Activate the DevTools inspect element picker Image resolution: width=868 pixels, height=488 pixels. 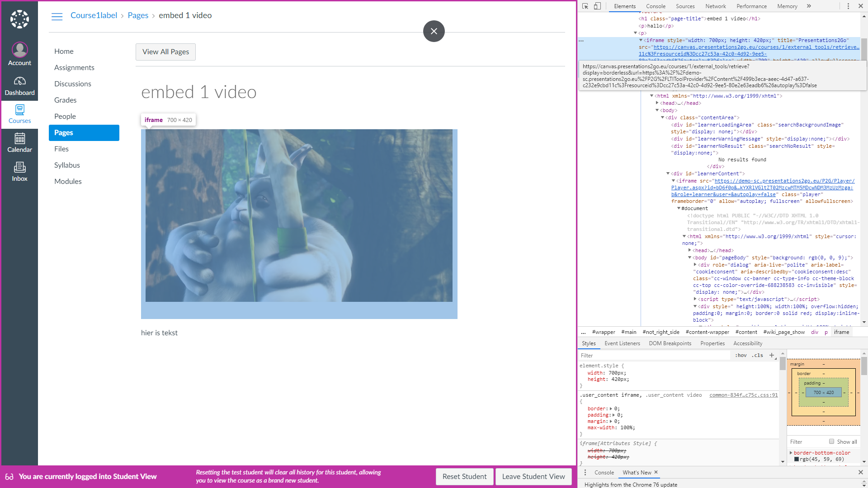pyautogui.click(x=585, y=6)
